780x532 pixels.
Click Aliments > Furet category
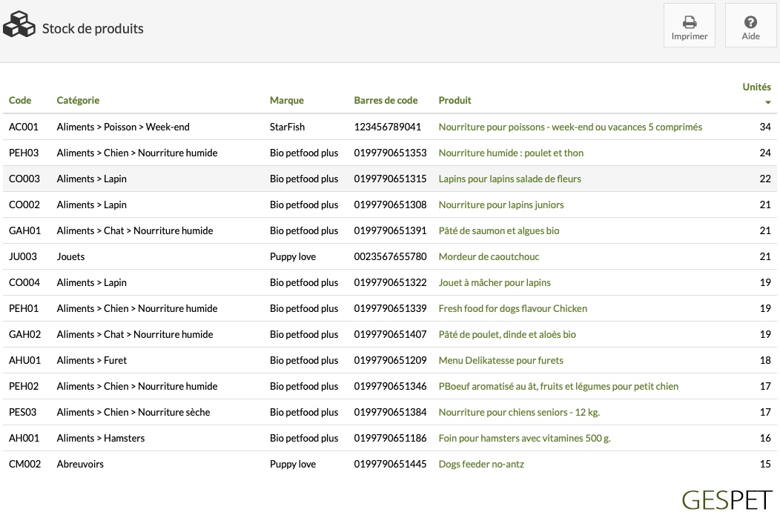point(91,360)
